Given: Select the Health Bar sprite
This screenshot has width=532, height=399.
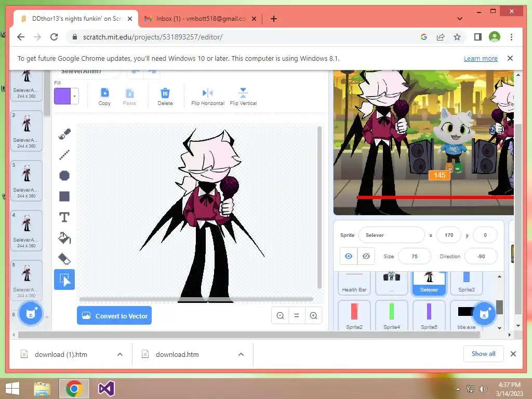Looking at the screenshot, I should click(354, 283).
